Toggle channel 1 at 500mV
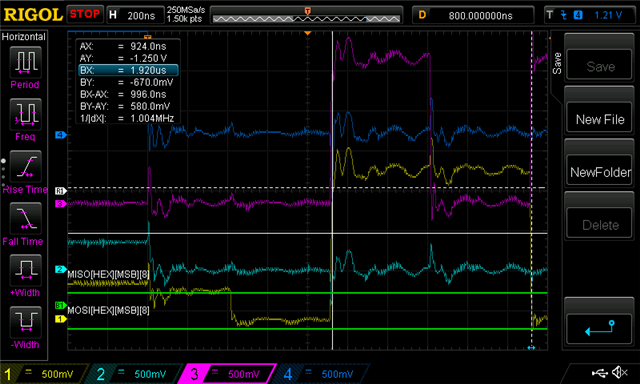Image resolution: width=640 pixels, height=384 pixels. coord(44,374)
